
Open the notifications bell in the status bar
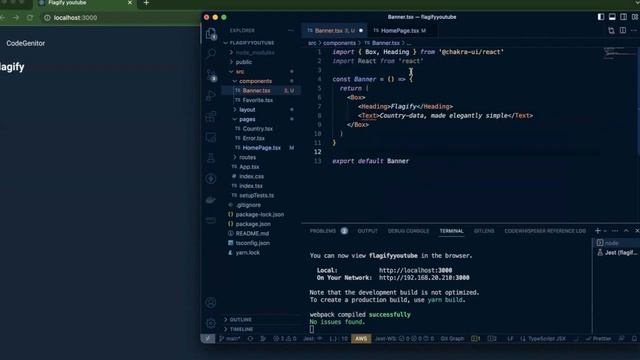pyautogui.click(x=634, y=338)
